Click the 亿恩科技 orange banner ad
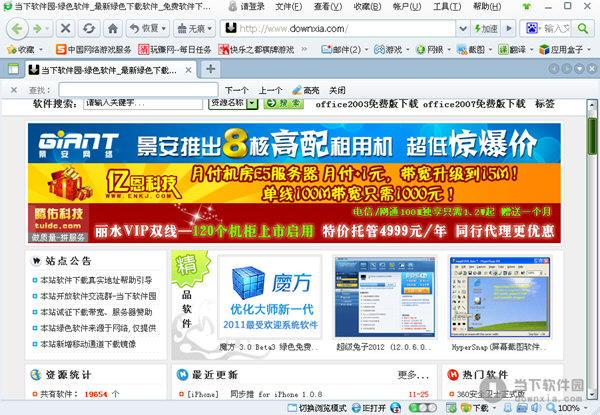The height and width of the screenshot is (415, 600). pyautogui.click(x=294, y=184)
